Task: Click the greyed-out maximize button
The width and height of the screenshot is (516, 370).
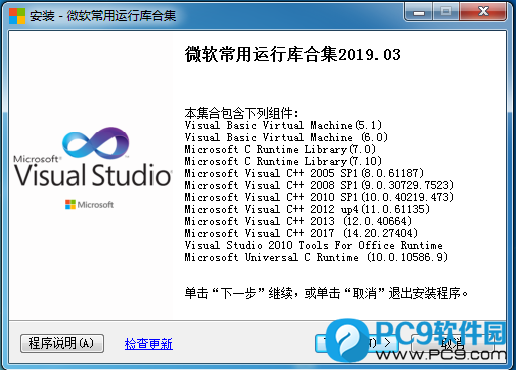Action: click(x=446, y=12)
